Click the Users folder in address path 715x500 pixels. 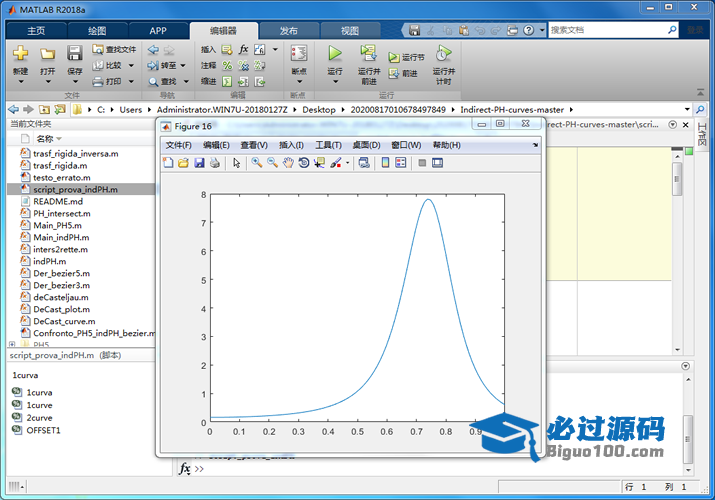(x=130, y=110)
